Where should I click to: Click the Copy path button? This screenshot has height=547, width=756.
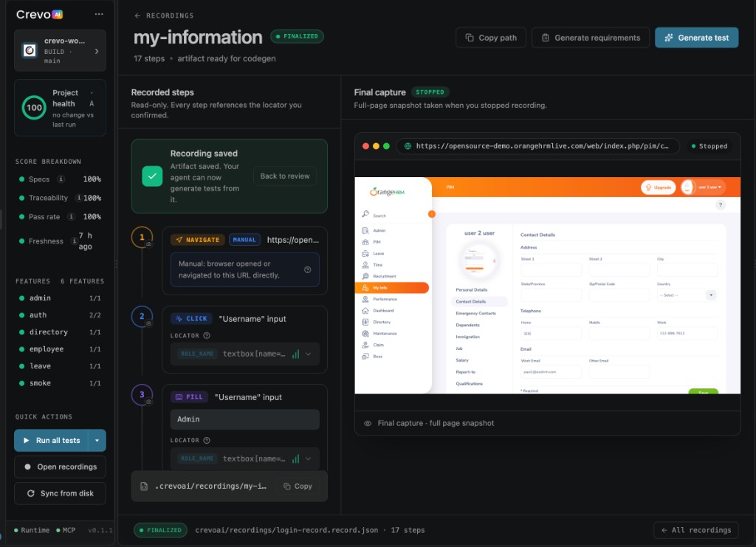point(491,38)
